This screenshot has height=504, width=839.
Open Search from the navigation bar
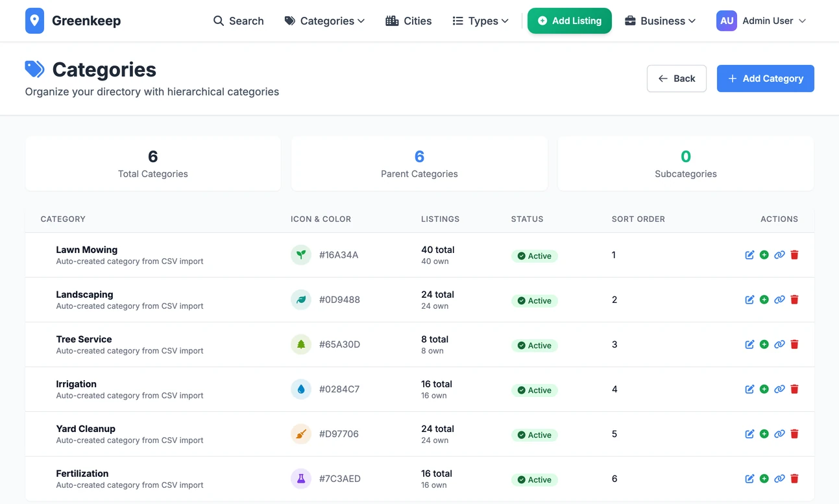coord(238,21)
